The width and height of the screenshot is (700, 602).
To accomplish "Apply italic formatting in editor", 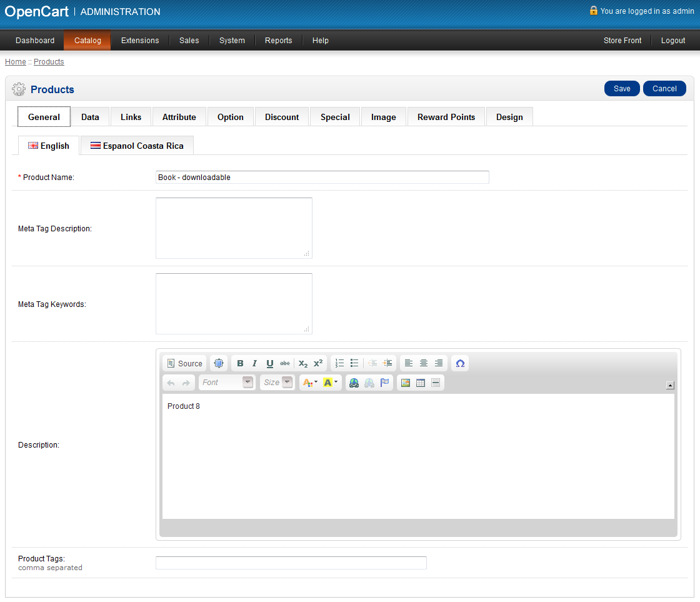I will tap(254, 363).
